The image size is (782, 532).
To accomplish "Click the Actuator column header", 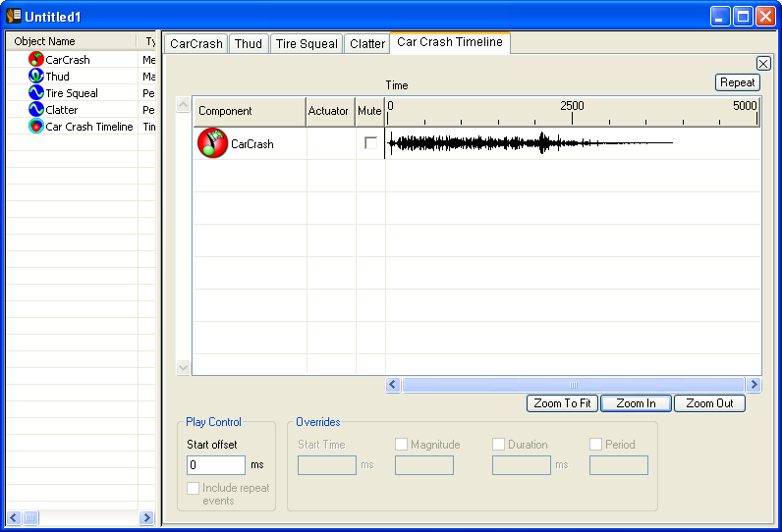I will point(330,111).
